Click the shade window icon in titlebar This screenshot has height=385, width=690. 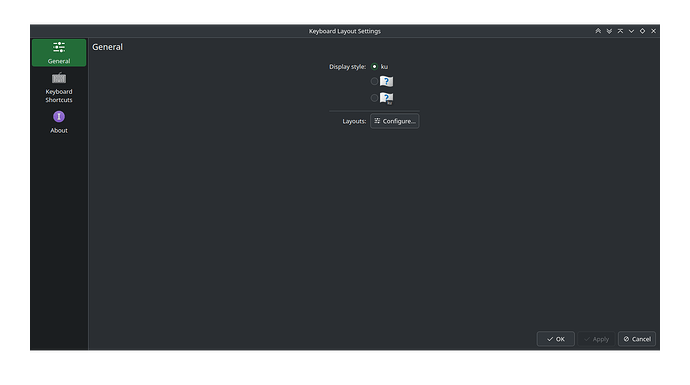[x=620, y=31]
